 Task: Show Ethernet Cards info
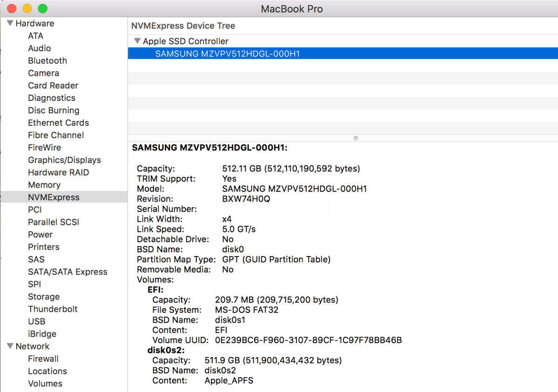click(58, 123)
